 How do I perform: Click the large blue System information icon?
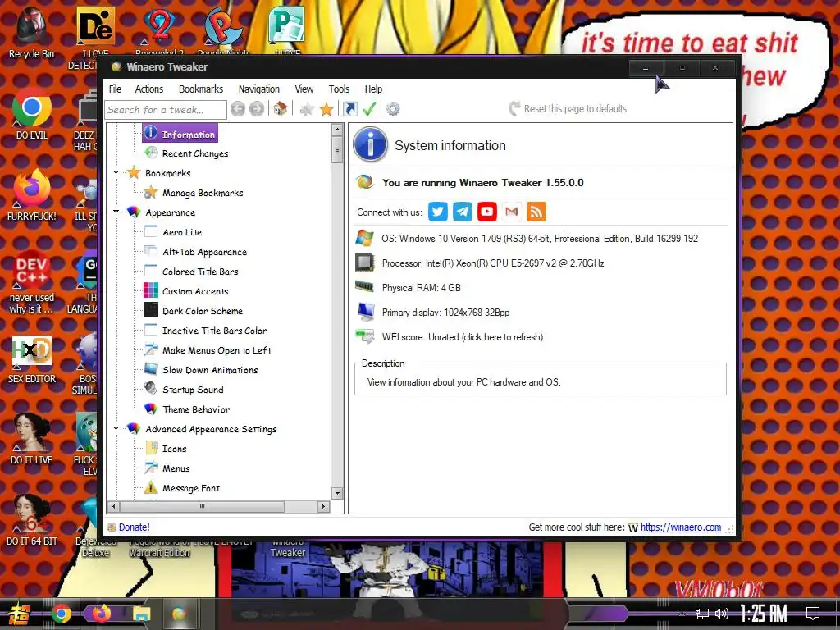370,144
